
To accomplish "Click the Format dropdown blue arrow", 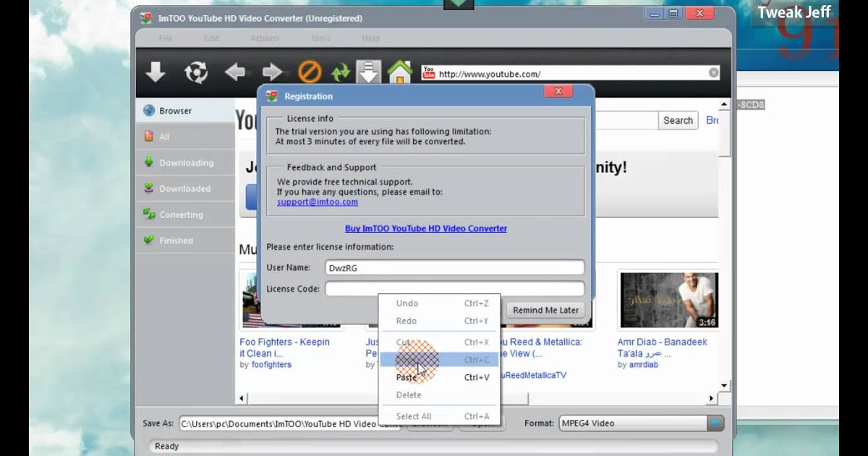I will 715,423.
